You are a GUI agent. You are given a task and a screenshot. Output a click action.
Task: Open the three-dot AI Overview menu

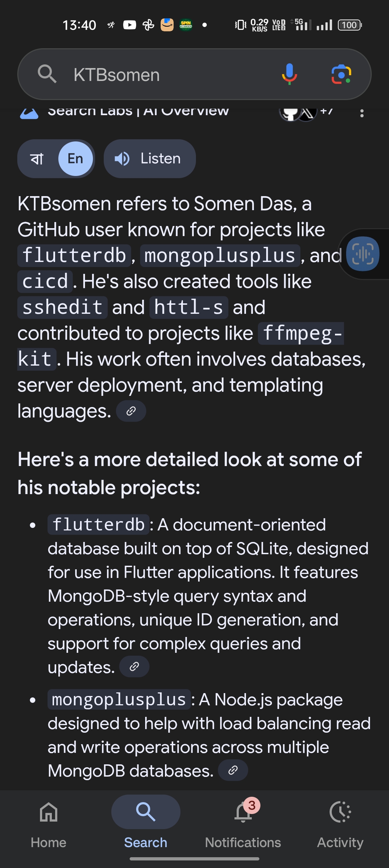(x=362, y=113)
